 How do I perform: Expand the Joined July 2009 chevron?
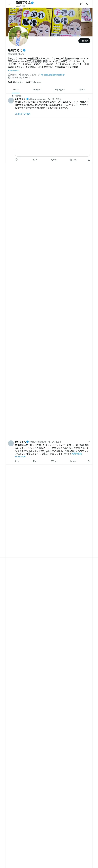[29, 78]
